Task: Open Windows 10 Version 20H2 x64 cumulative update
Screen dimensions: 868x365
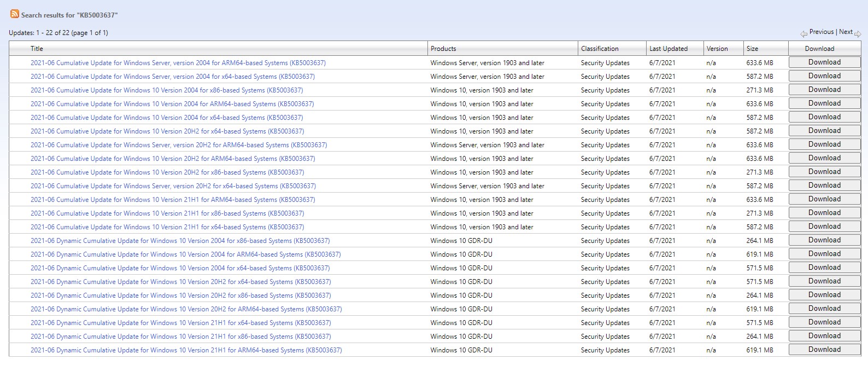Action: point(167,131)
